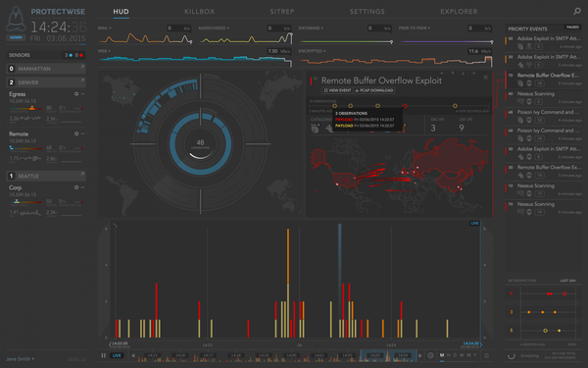Open Egress sensor settings gear
588x368 pixels.
(76, 94)
